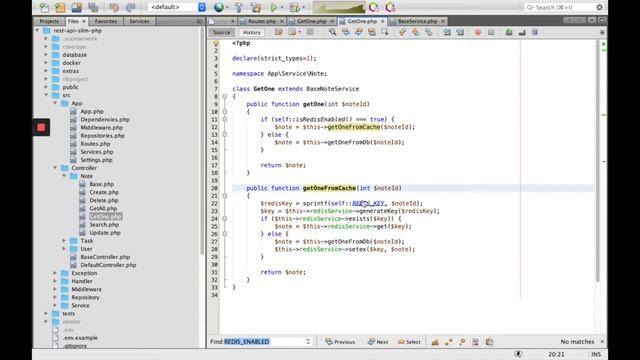The width and height of the screenshot is (640, 360).
Task: Click the Redo toolbar icon
Action: 130,7
